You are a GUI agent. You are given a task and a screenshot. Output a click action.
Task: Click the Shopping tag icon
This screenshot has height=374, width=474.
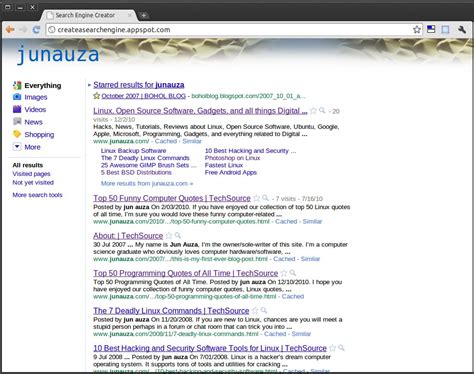tap(17, 134)
